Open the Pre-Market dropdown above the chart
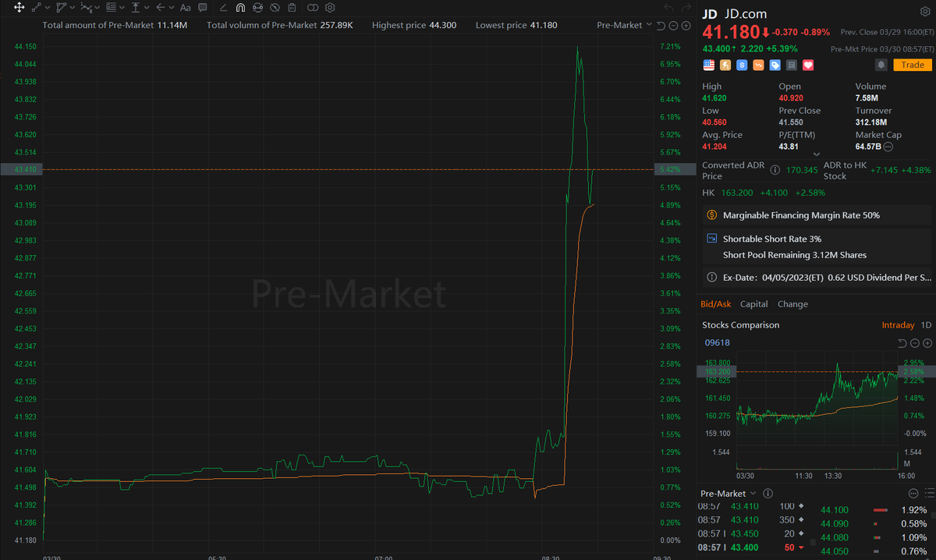 [x=624, y=24]
